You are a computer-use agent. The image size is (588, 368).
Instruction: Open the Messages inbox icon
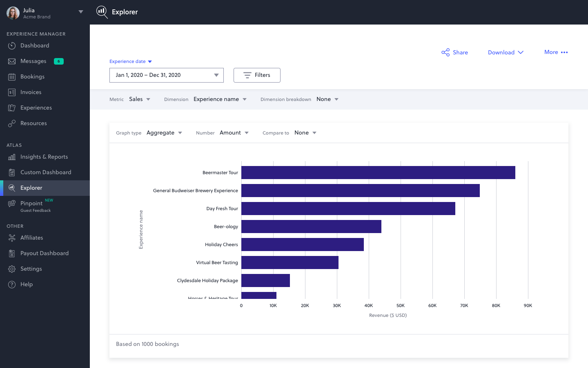tap(11, 61)
